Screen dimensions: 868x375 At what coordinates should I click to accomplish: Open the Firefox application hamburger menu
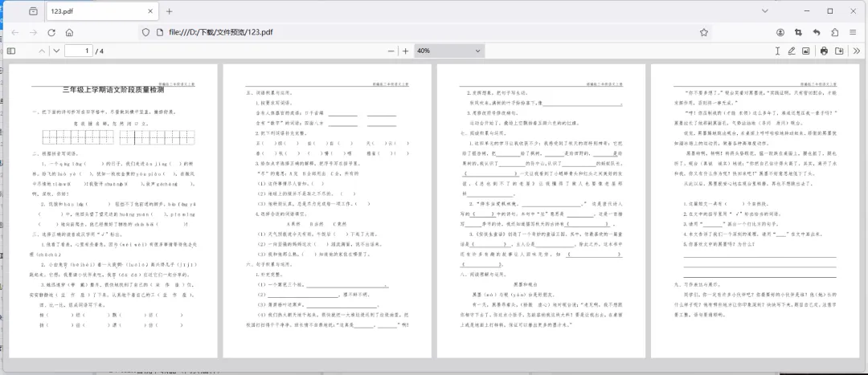pos(853,33)
